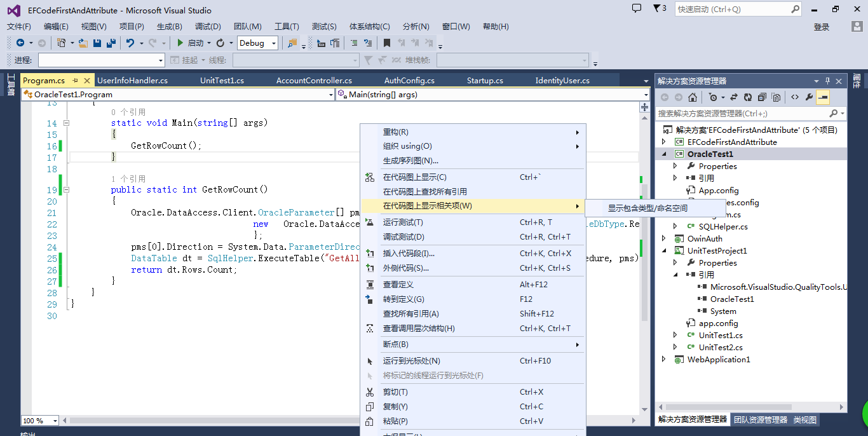Switch to the IdentityUser.cs tab
This screenshot has height=436, width=868.
pos(562,81)
